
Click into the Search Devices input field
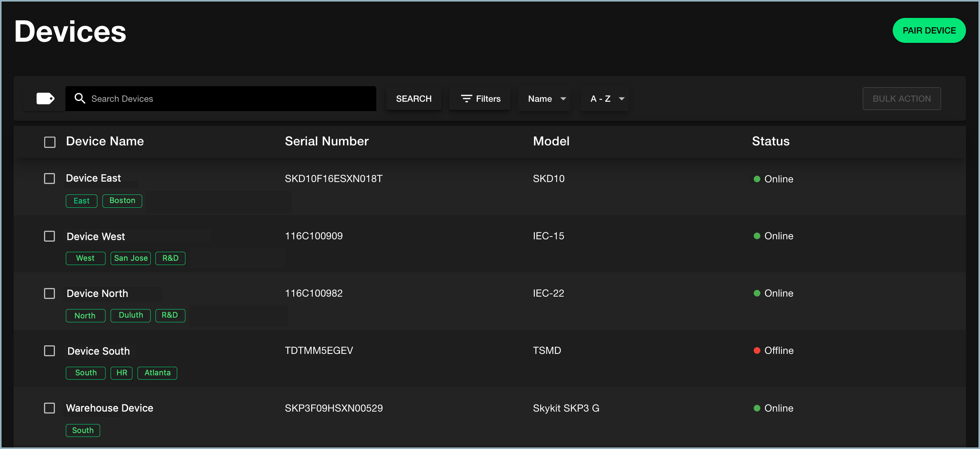click(x=221, y=98)
